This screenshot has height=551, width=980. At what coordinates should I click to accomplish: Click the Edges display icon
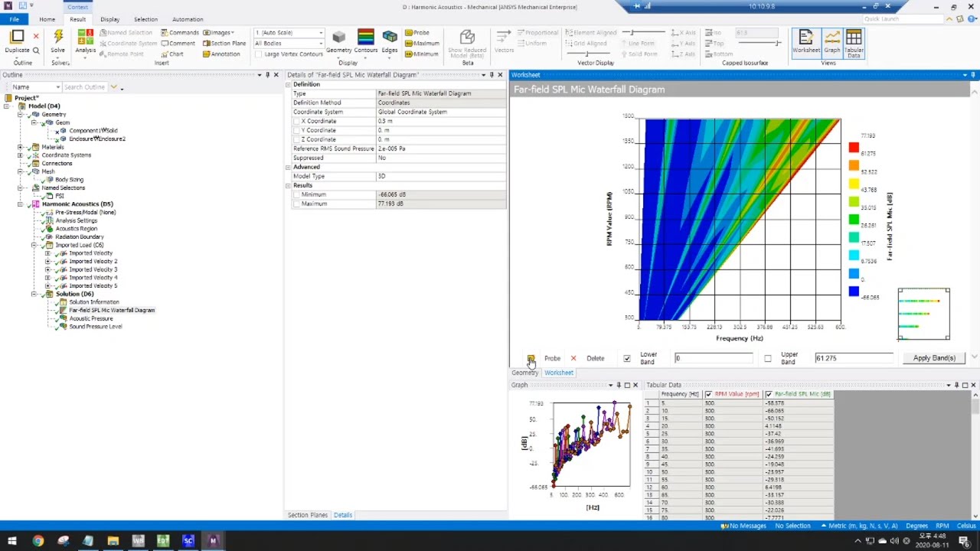390,37
